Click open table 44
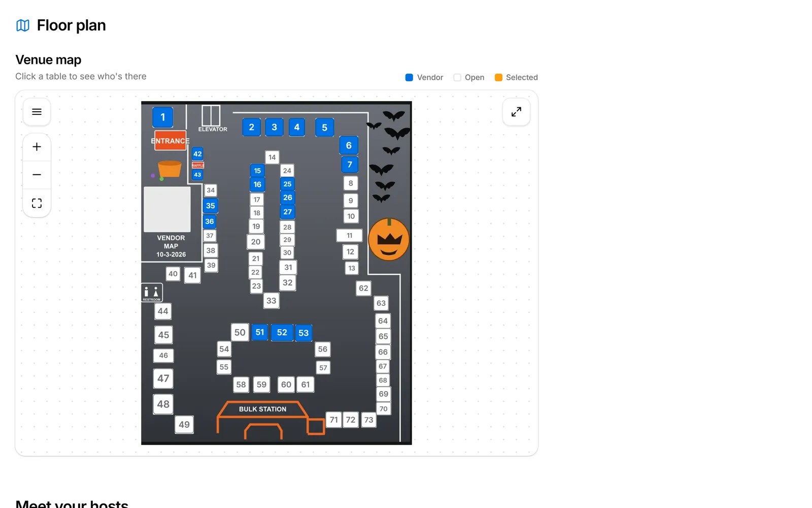 click(x=163, y=311)
